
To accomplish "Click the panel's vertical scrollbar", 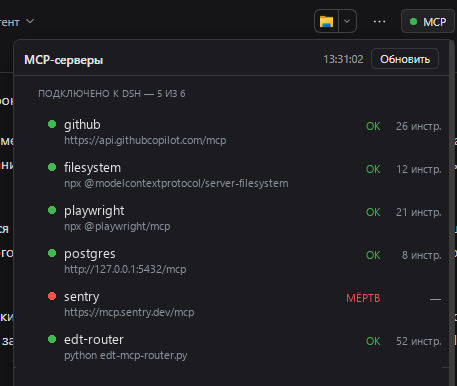I will point(452,213).
